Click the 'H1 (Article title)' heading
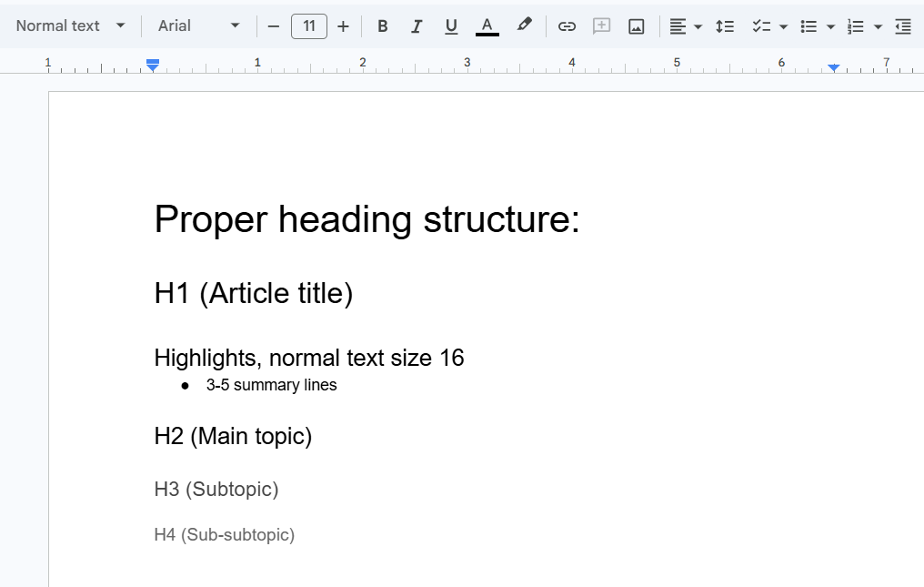924x587 pixels. tap(254, 293)
